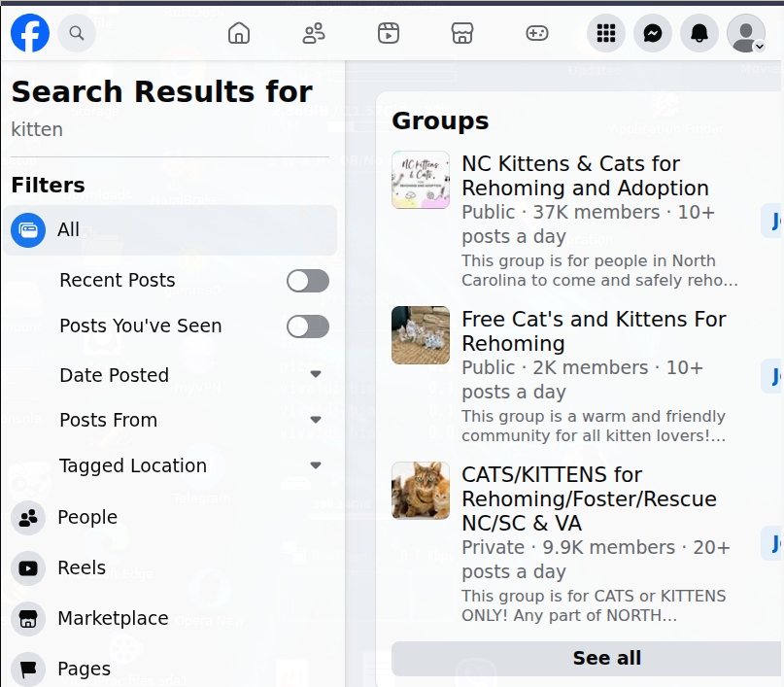Join the NC Kittens & Cats group

pyautogui.click(x=772, y=221)
